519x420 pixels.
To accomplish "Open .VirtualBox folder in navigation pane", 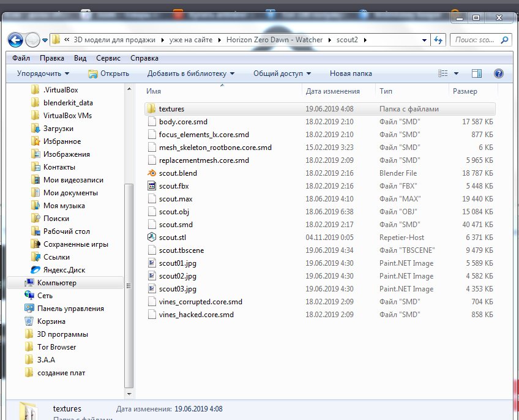I will 61,90.
